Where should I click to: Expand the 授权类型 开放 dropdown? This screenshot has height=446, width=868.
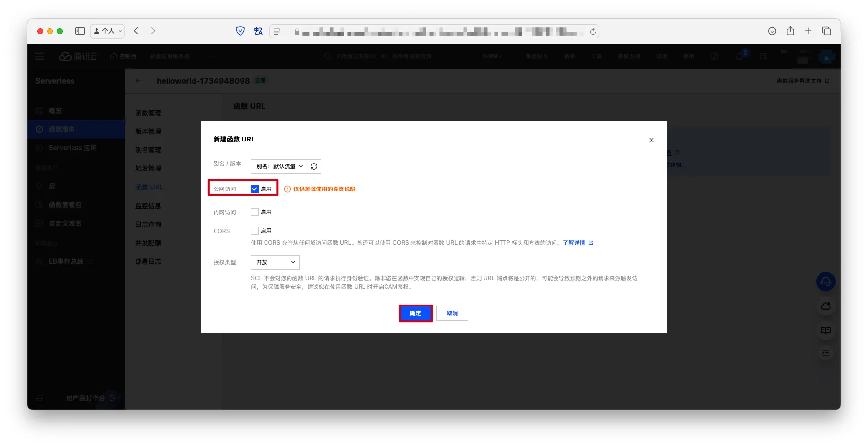click(x=275, y=262)
